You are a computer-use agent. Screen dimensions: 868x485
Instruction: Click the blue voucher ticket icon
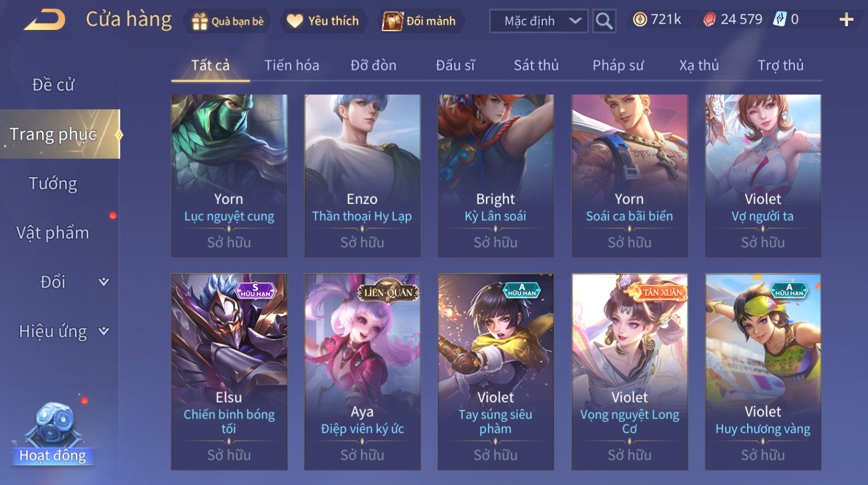pos(779,20)
